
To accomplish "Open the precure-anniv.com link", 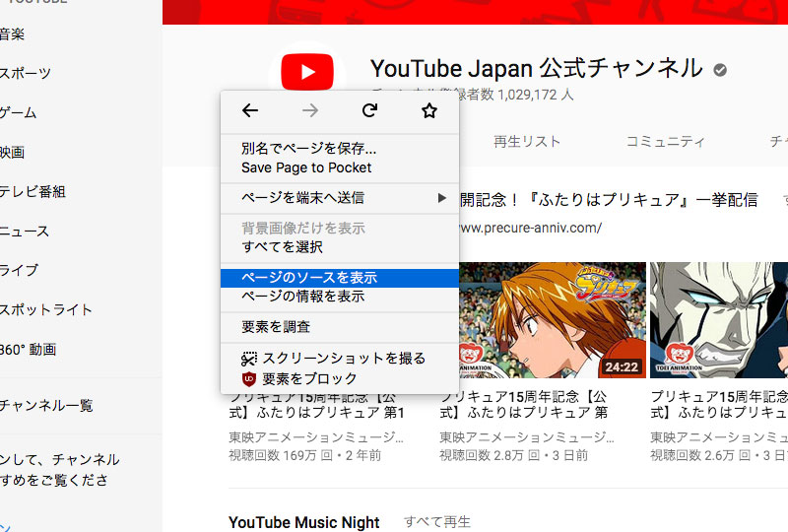I will point(531,228).
